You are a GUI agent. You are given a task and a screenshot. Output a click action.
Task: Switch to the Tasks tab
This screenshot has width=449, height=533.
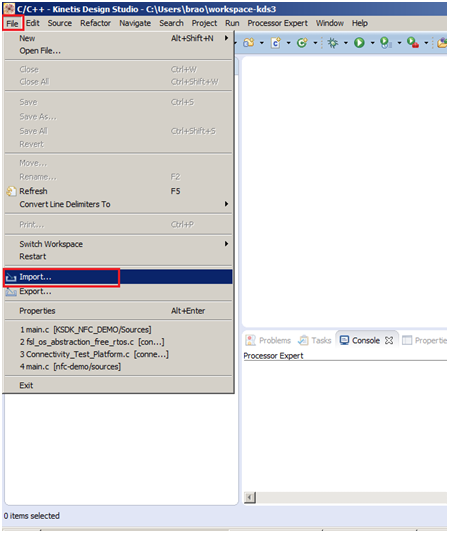tap(314, 340)
